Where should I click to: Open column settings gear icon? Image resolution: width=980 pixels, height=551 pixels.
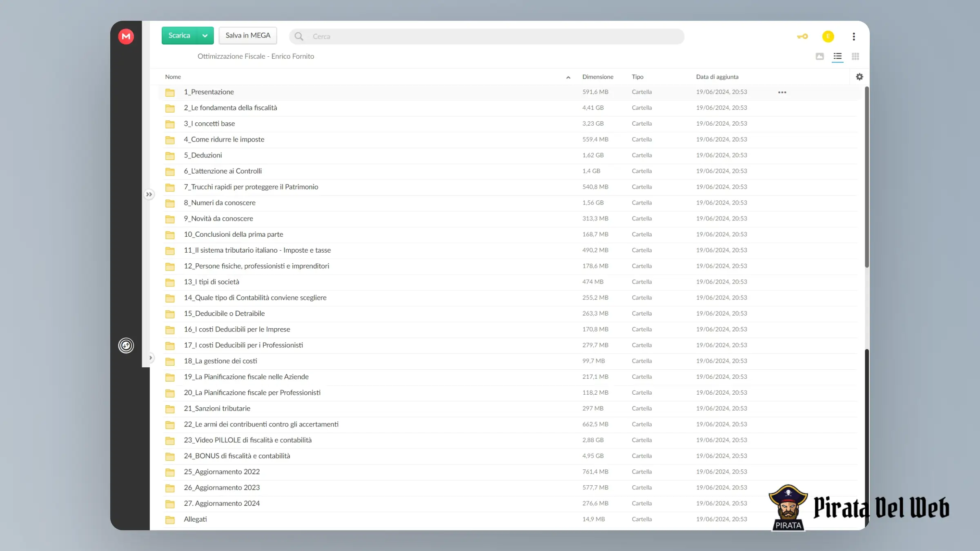(860, 77)
